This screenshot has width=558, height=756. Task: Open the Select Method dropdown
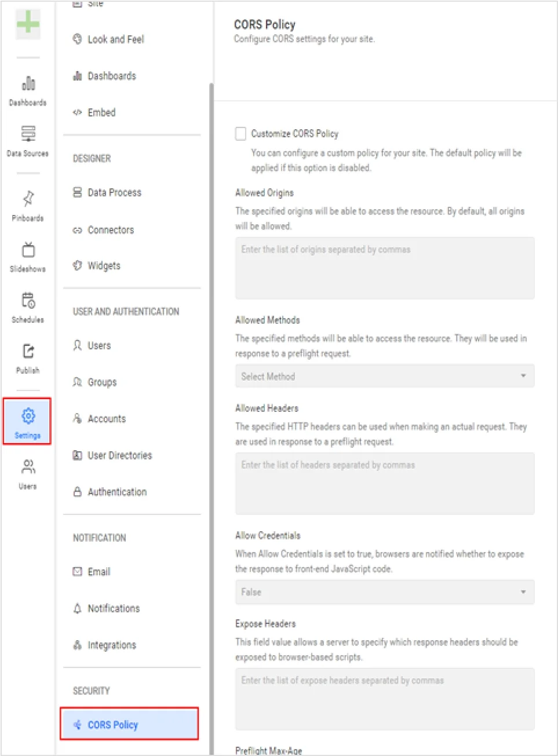point(384,376)
